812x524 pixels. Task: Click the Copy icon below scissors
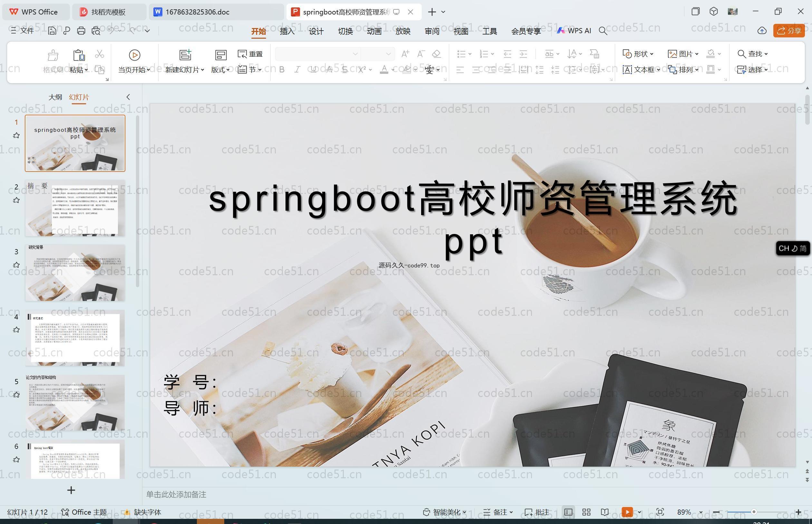[99, 70]
